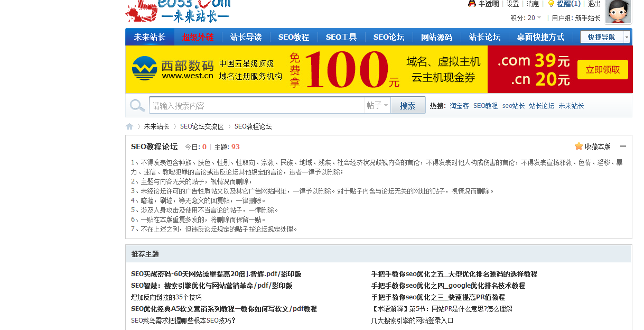Click the QQ penguin icon beside 半透明

pos(472,4)
